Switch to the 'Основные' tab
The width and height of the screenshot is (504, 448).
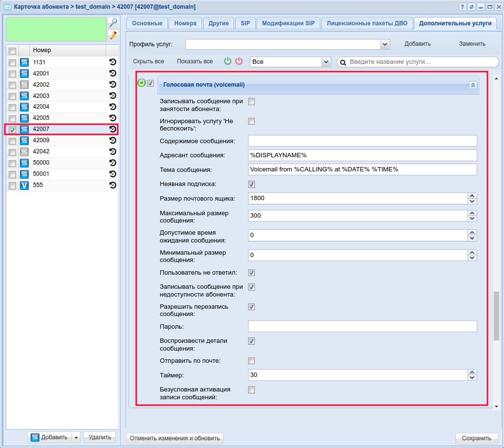147,23
